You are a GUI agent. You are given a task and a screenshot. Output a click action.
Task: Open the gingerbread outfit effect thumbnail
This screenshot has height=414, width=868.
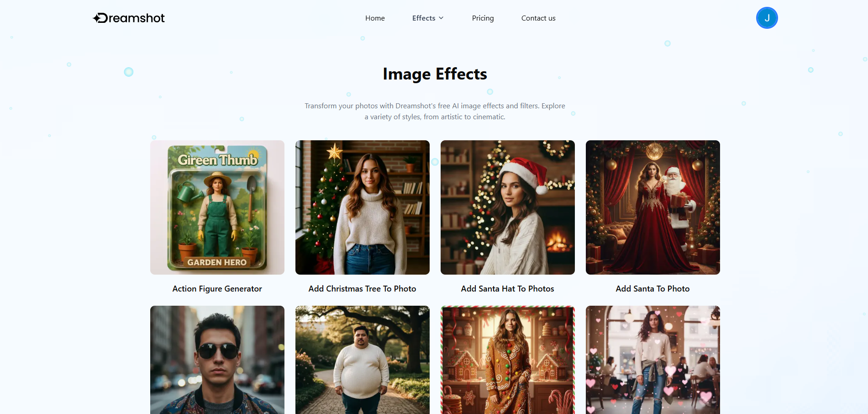click(x=508, y=360)
